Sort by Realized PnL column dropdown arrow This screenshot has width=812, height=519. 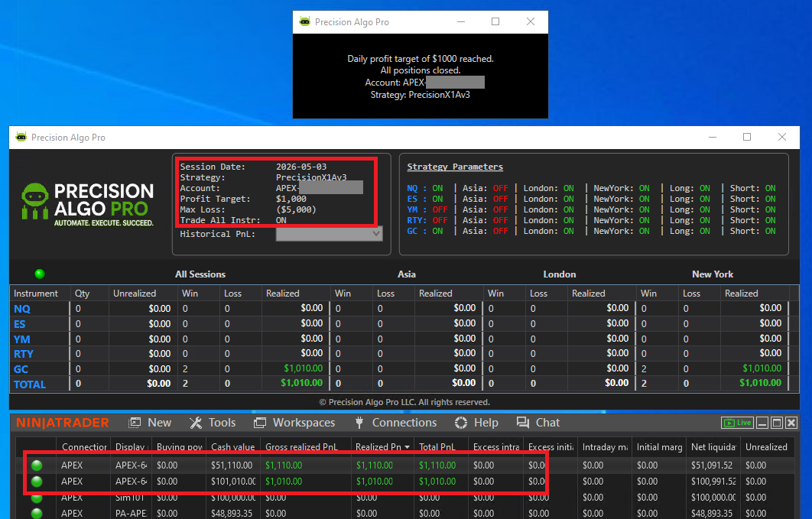[408, 447]
